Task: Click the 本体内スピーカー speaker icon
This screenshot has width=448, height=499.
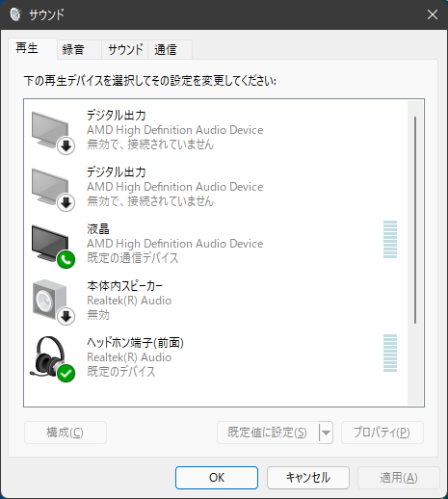Action: click(x=53, y=302)
